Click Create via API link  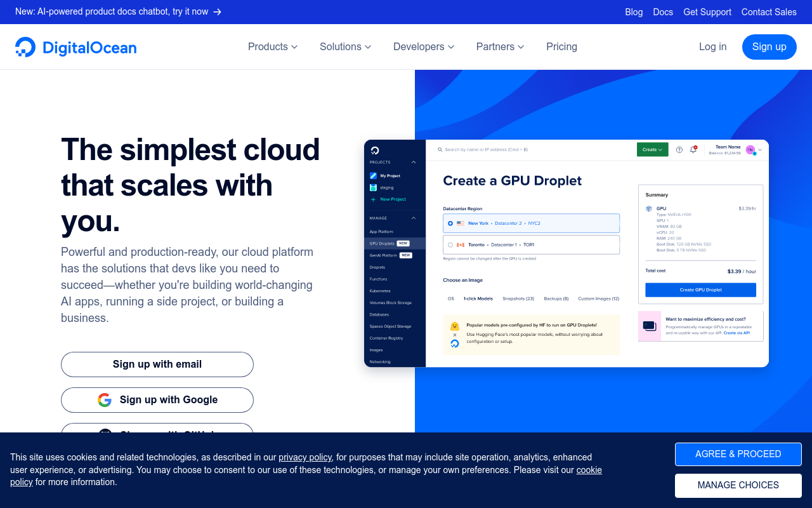tap(737, 333)
